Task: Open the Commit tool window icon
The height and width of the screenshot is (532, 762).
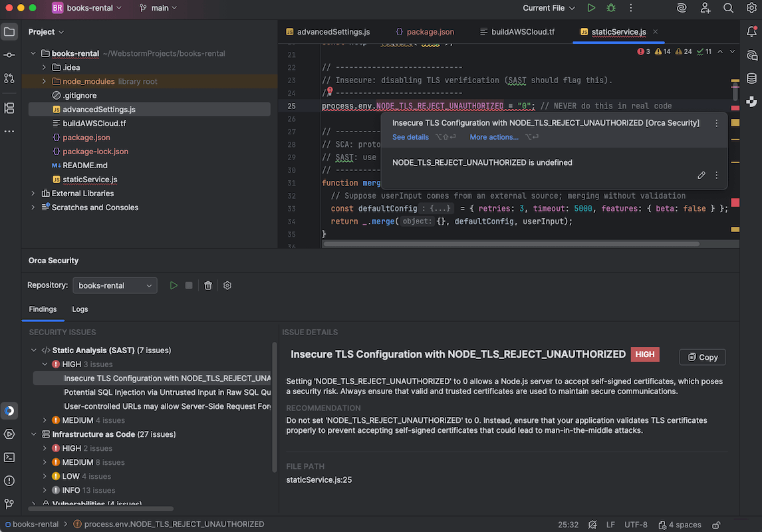Action: [x=9, y=55]
